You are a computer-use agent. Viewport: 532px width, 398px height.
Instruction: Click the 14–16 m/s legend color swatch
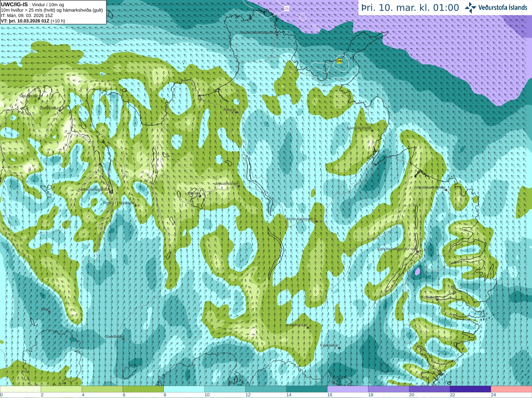click(x=307, y=389)
